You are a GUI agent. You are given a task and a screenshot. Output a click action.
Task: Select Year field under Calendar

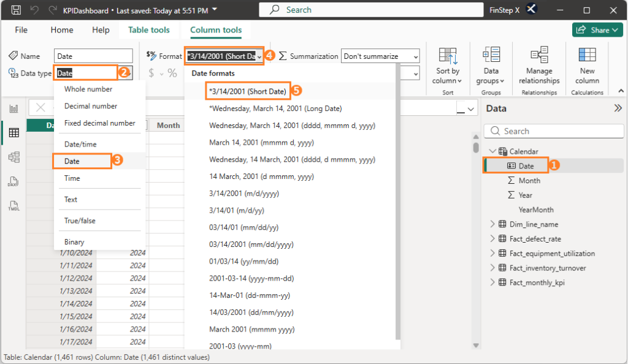click(525, 195)
